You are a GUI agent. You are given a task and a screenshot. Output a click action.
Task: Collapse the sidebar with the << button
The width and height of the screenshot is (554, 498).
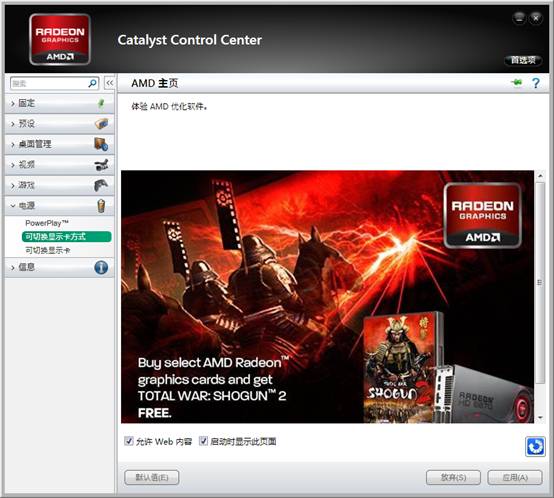click(x=110, y=83)
